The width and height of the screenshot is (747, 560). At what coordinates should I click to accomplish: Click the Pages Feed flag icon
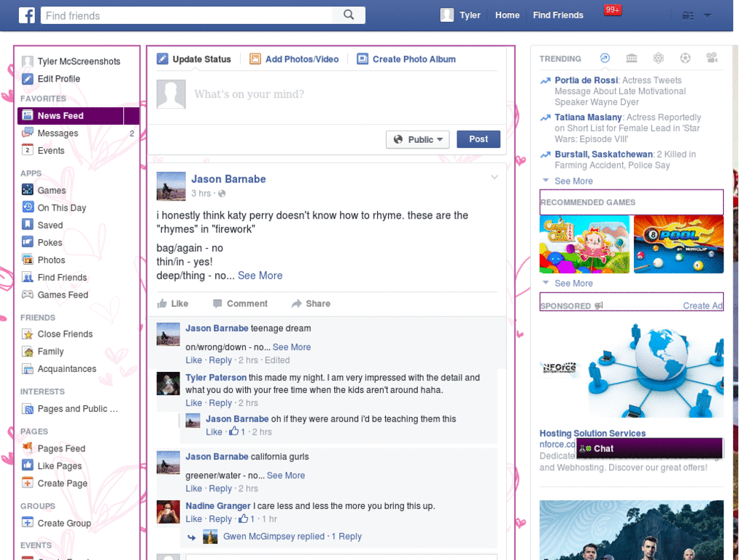tap(28, 448)
